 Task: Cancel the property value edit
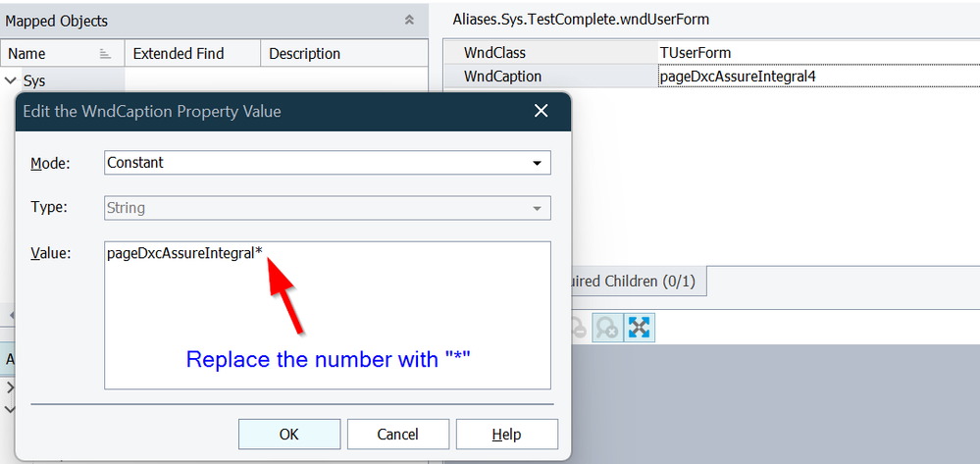[x=397, y=434]
